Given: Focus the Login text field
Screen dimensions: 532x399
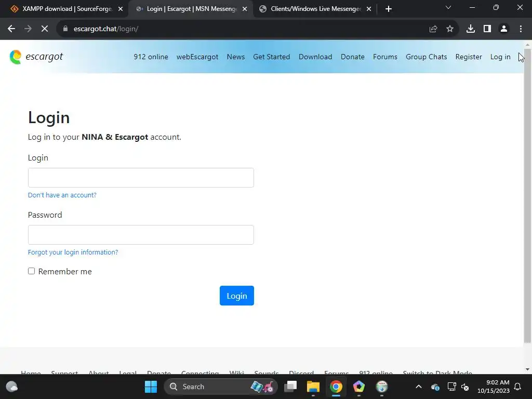Looking at the screenshot, I should point(141,178).
